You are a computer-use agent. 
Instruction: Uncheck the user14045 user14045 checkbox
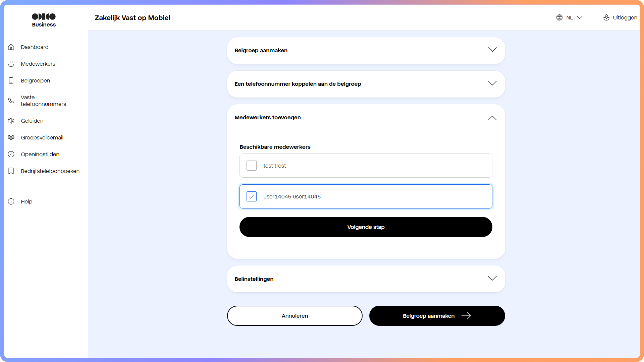251,196
